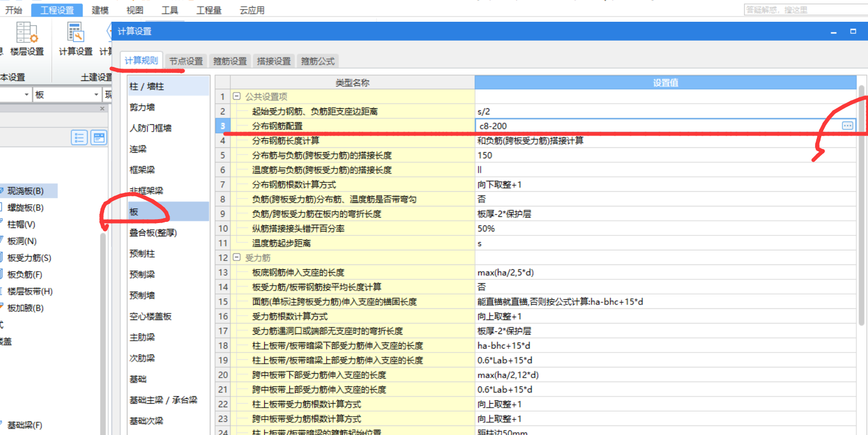This screenshot has height=435, width=868.
Task: Switch navigation panel to list view icon
Action: pos(79,138)
